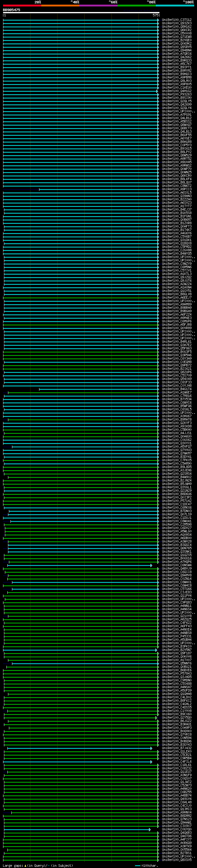Select the UniRef100_B8LPY2 label
This screenshot has width=197, height=868.
[x=177, y=152]
